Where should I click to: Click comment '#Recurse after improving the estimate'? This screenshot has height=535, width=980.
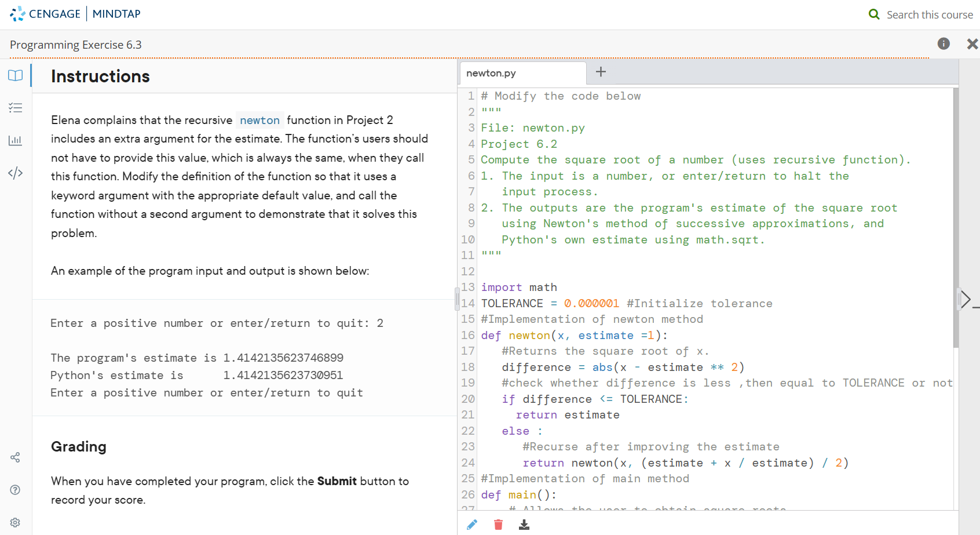(651, 446)
